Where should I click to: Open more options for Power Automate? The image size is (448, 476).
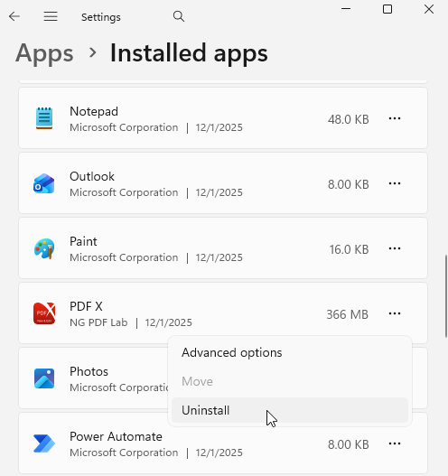pyautogui.click(x=395, y=443)
